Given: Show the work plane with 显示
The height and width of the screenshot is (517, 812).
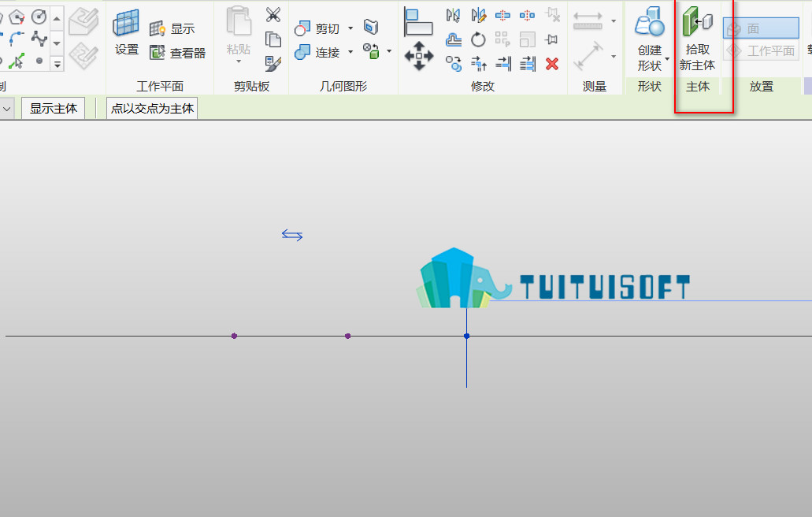Looking at the screenshot, I should (x=172, y=28).
